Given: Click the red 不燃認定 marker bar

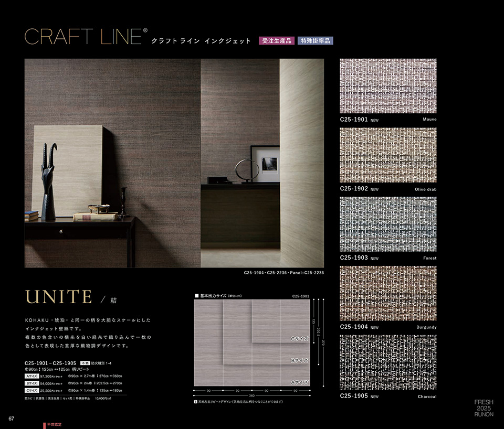Looking at the screenshot, I should coord(45,425).
